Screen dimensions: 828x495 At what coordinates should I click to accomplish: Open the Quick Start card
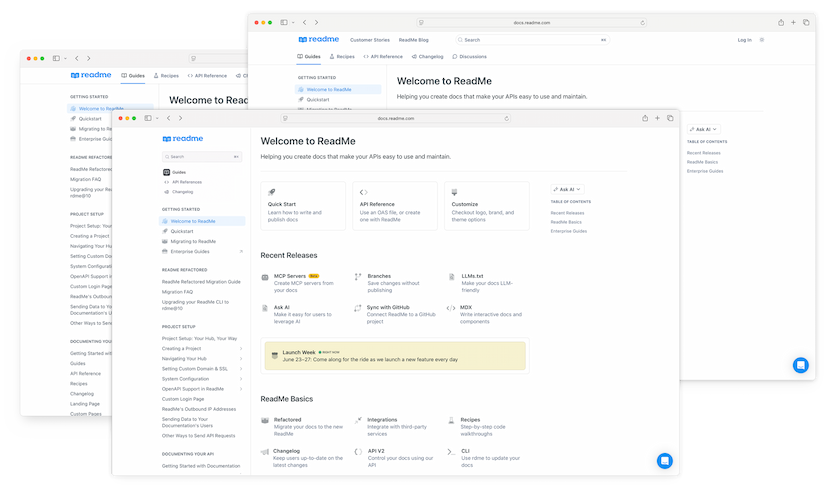coord(303,205)
